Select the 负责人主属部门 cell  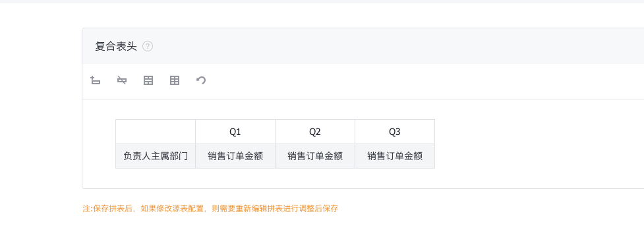coord(156,156)
